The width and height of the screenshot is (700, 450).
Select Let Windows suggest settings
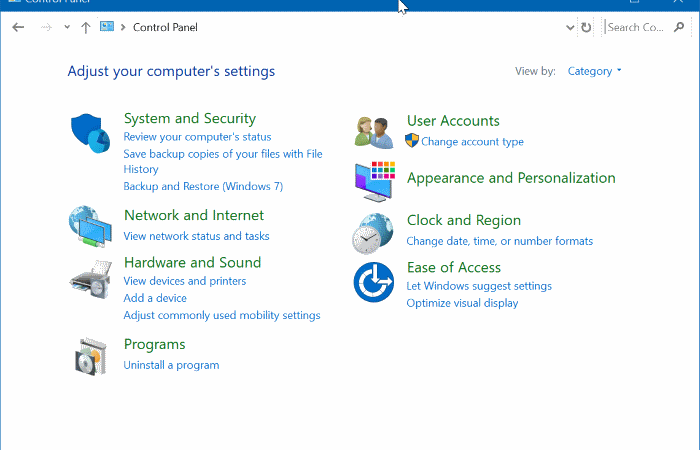[479, 286]
